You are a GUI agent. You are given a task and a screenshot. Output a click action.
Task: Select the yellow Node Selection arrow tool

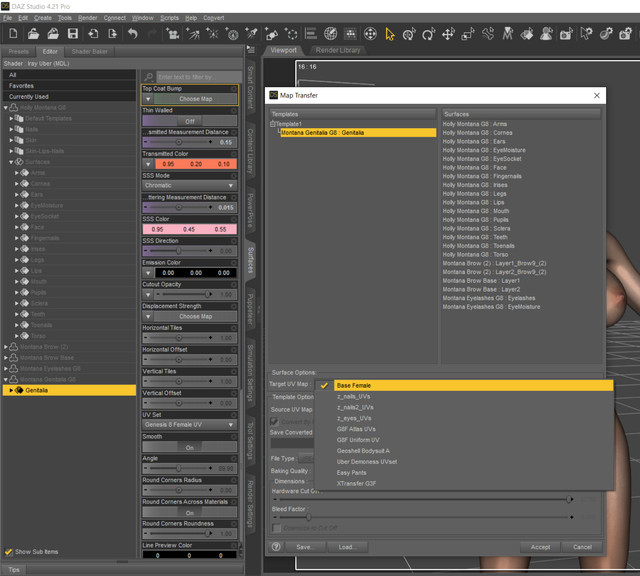coord(390,34)
